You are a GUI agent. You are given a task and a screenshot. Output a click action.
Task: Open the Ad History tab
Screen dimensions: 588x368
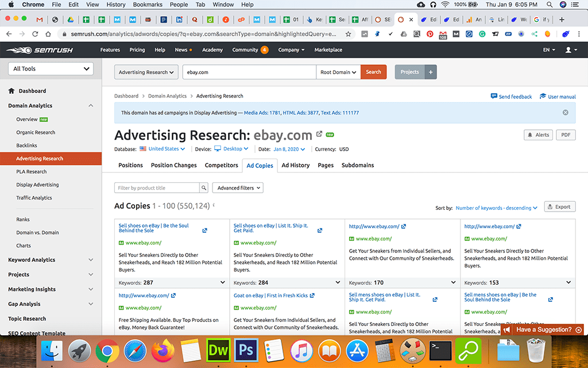coord(296,165)
